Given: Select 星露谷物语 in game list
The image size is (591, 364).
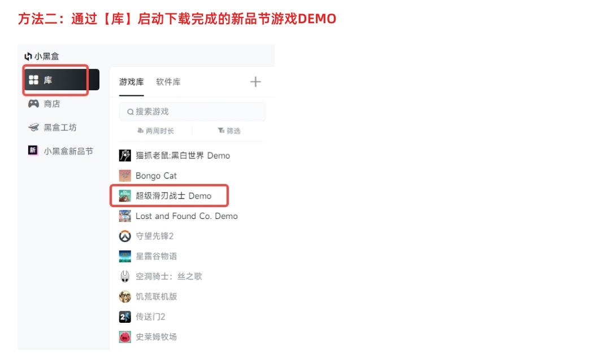Looking at the screenshot, I should [148, 256].
